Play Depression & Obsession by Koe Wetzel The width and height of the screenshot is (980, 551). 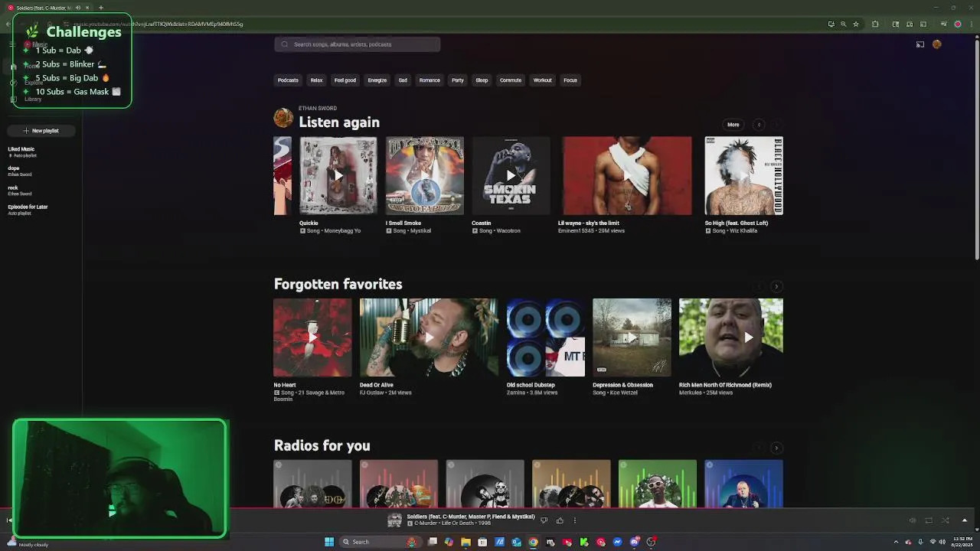coord(632,337)
